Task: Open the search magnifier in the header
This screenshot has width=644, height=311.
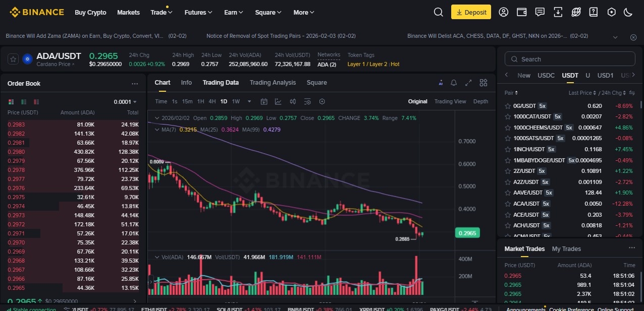Action: coord(438,12)
